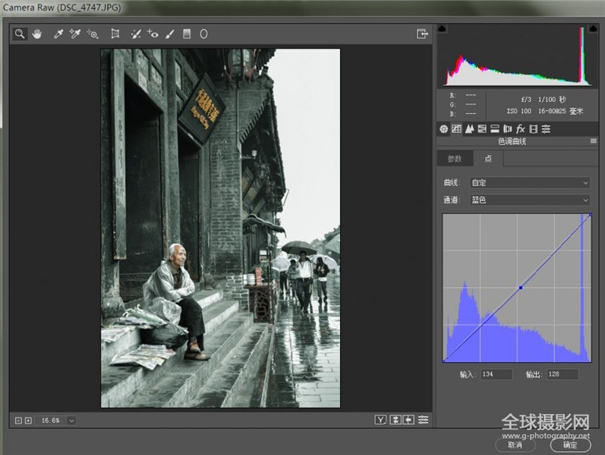Screen dimensions: 605x455
Task: Toggle before/after view with Y icon
Action: pos(380,420)
